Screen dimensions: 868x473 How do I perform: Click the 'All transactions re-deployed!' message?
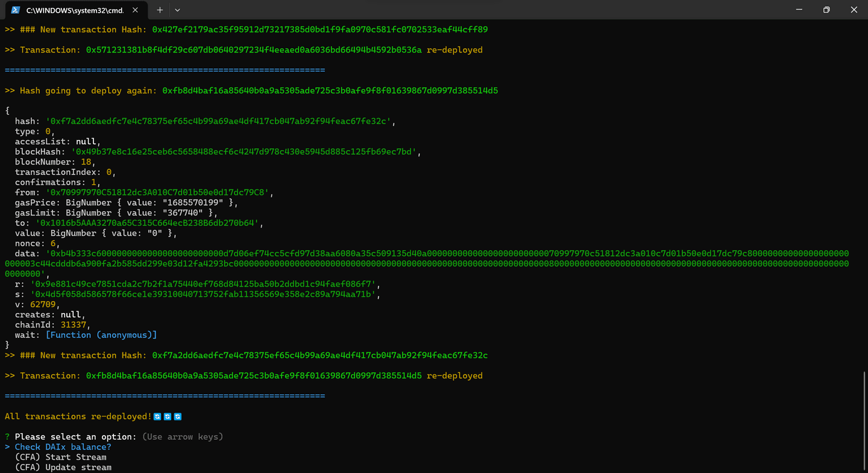click(78, 417)
